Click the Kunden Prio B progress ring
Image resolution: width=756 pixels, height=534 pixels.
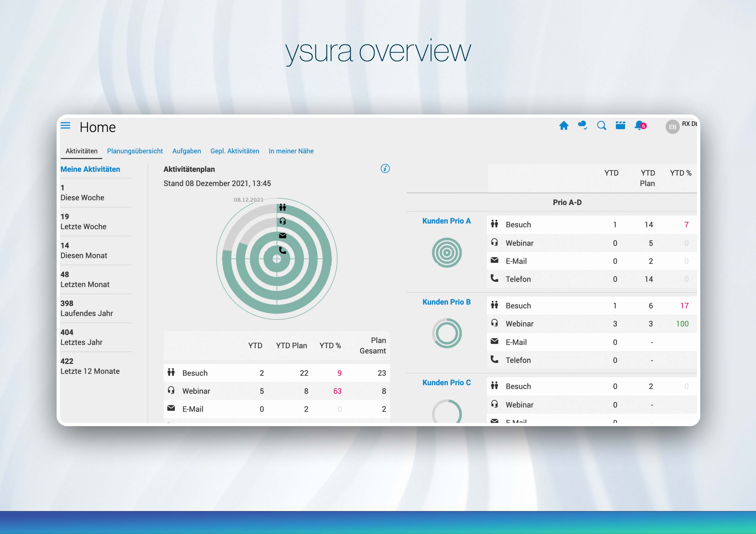point(447,333)
